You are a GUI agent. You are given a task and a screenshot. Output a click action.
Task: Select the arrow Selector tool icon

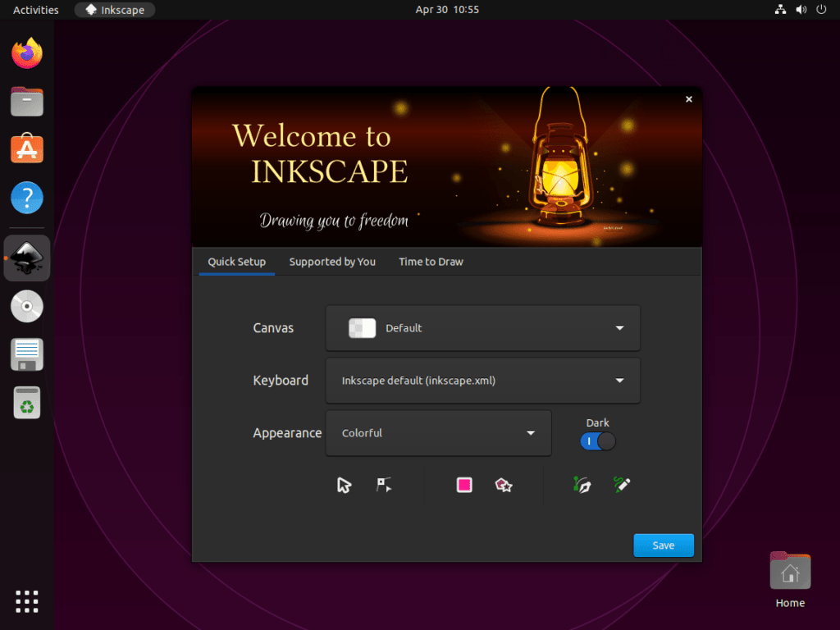[344, 484]
